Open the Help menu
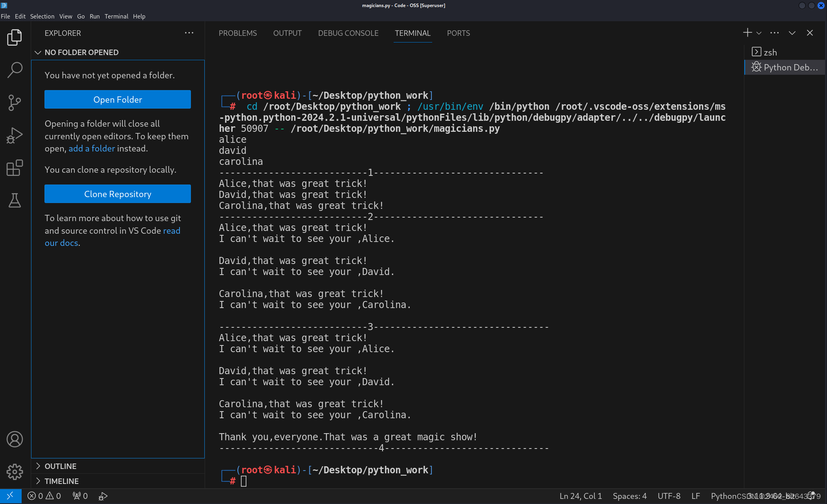Viewport: 827px width, 504px height. 139,16
